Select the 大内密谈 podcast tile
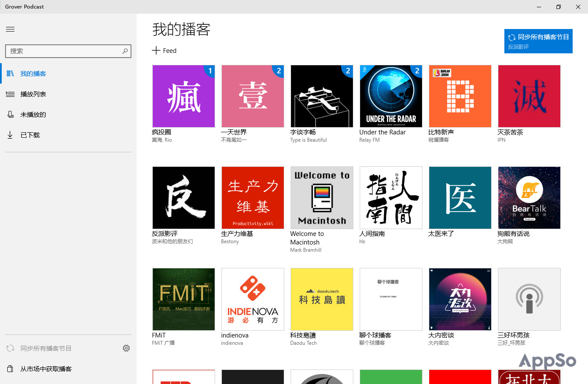 click(460, 299)
